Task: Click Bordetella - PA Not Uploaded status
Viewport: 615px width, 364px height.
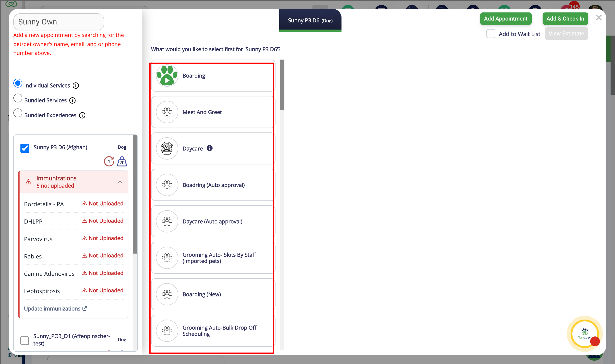Action: click(x=103, y=204)
